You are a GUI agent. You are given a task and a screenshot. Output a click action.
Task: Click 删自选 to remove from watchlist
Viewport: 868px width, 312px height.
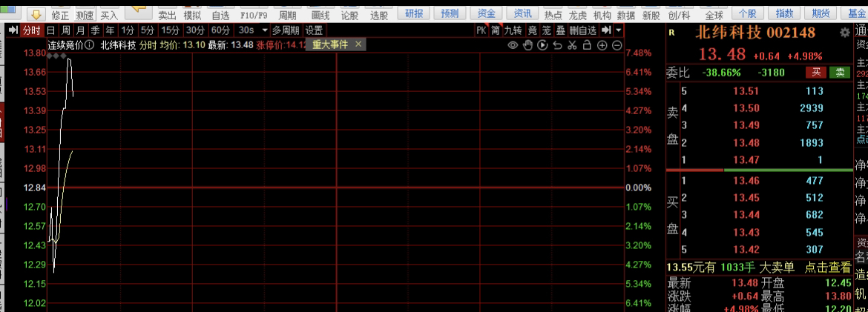coord(583,30)
